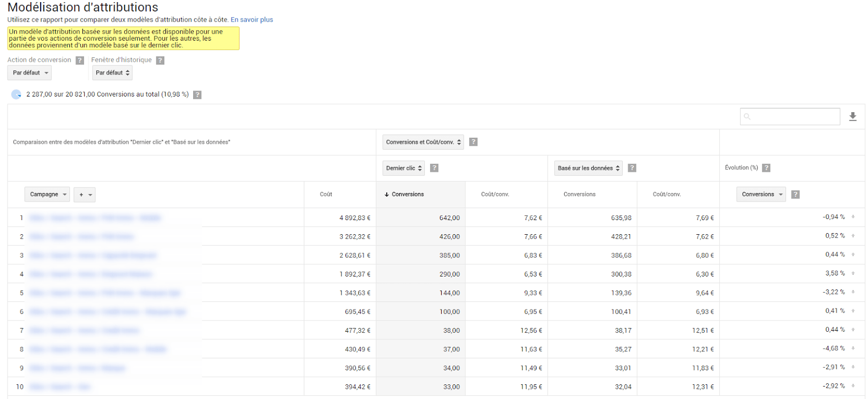The height and width of the screenshot is (399, 868).
Task: Click the conversions value 642,00
Action: (x=450, y=218)
